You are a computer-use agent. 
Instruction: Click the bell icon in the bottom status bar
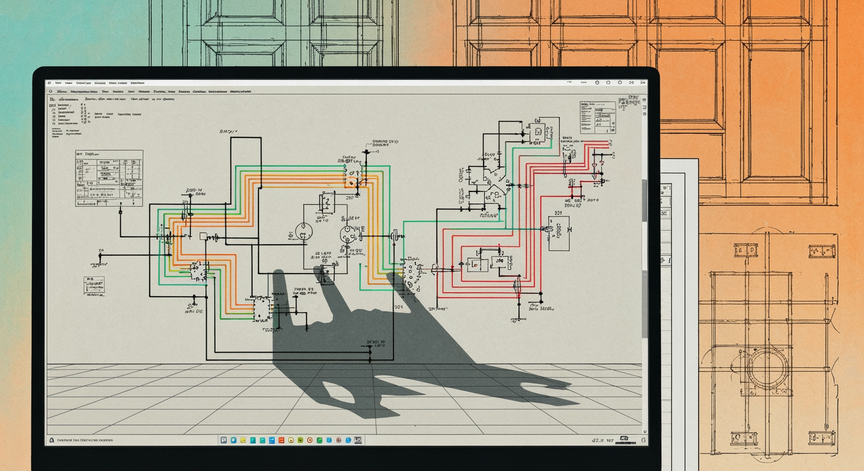(x=52, y=440)
